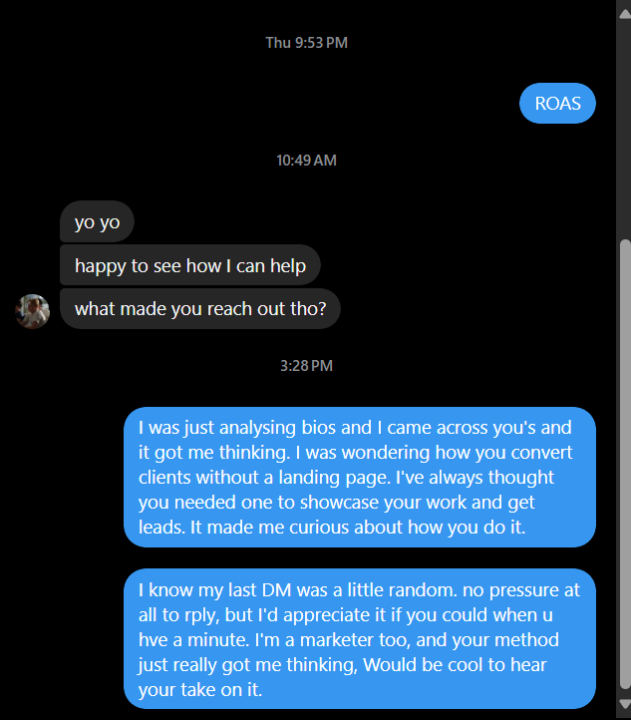The image size is (631, 720).
Task: Click the 'Thu 9:53 PM' timestamp
Action: click(306, 43)
